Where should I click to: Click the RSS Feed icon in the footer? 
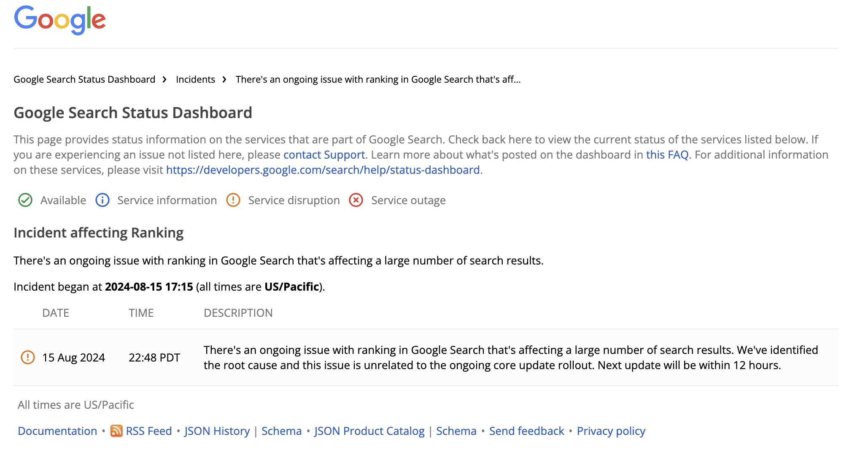pos(116,431)
